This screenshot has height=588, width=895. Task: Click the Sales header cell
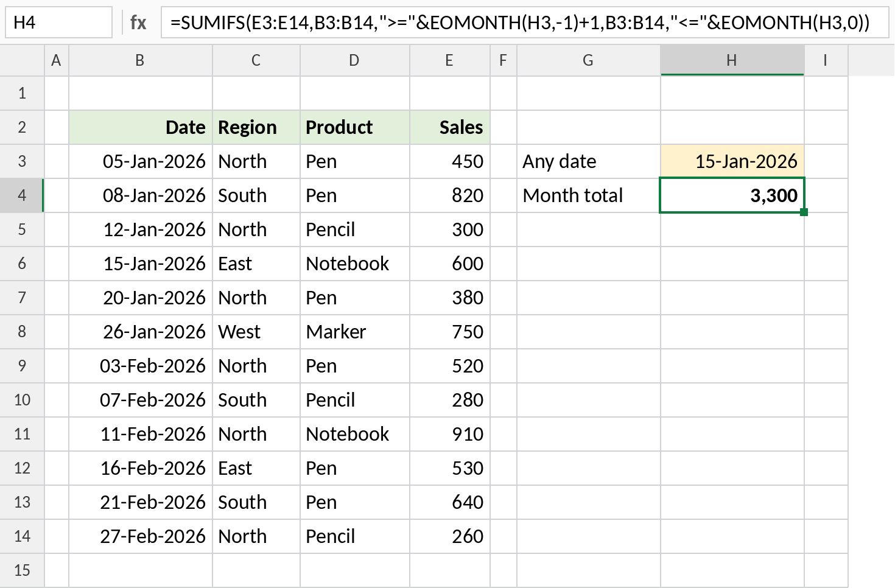450,127
